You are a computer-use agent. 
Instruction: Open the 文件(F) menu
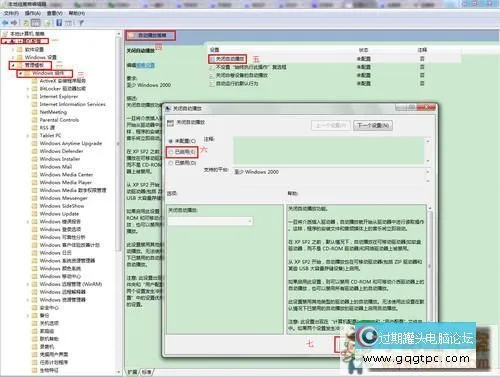click(x=11, y=13)
